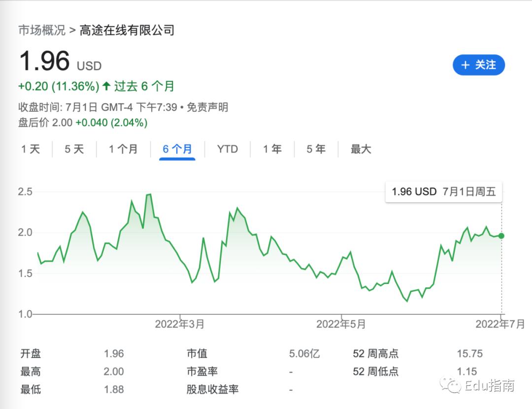This screenshot has width=532, height=409.
Task: Click the 市盈率 label
Action: click(x=202, y=372)
